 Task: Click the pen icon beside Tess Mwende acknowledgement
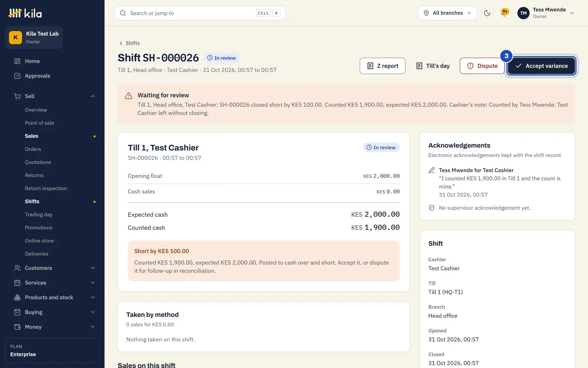point(432,170)
